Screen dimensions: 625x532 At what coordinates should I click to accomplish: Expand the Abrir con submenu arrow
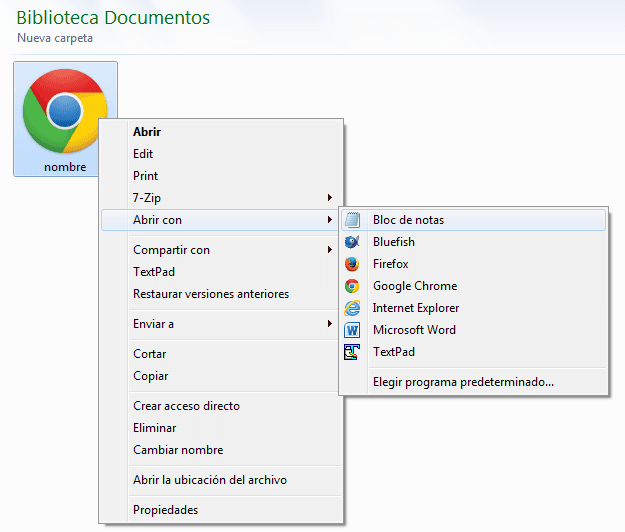(x=330, y=220)
